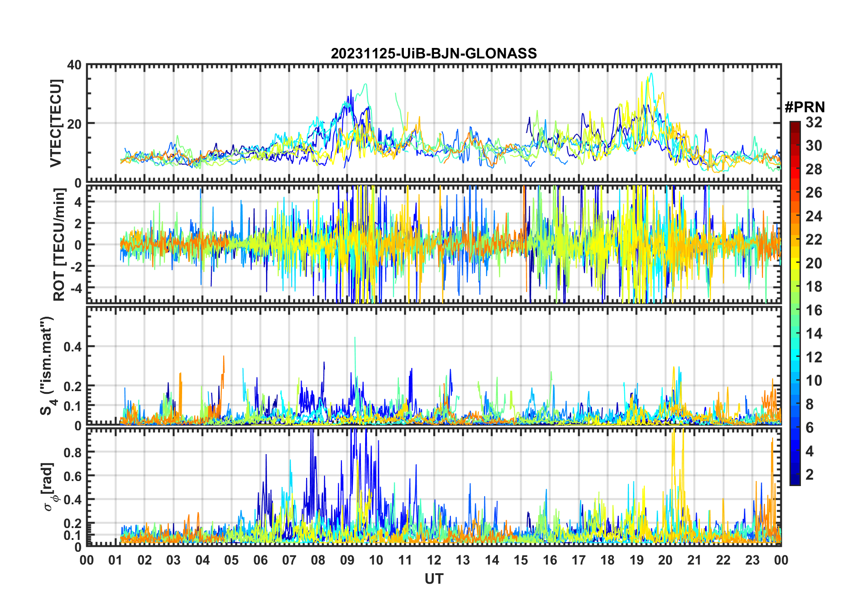Click the sigma-phi [rad] y-axis label
Screen dimensions: 868x607
(49, 487)
